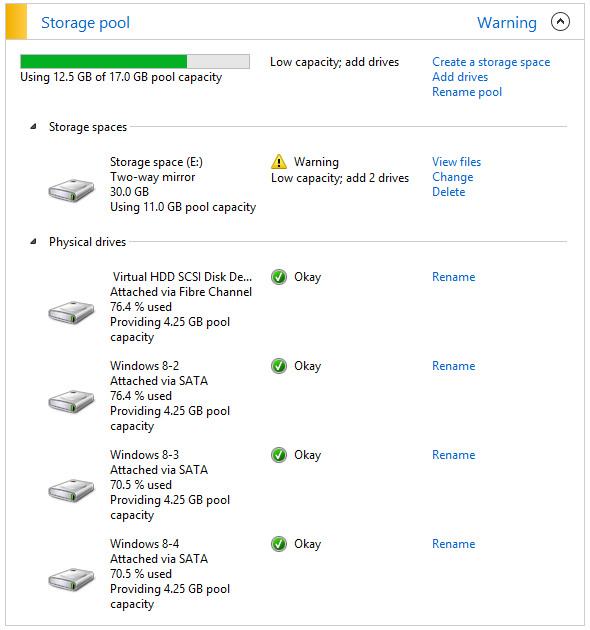Click the Windows 8-4 drive icon
The image size is (590, 630).
click(x=71, y=579)
